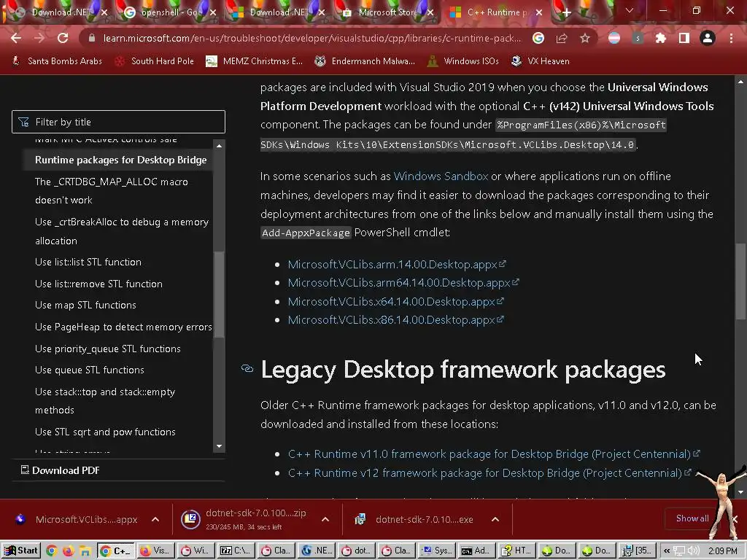Open C++ Runtime v11.0 framework package link
747x560 pixels.
pyautogui.click(x=494, y=454)
